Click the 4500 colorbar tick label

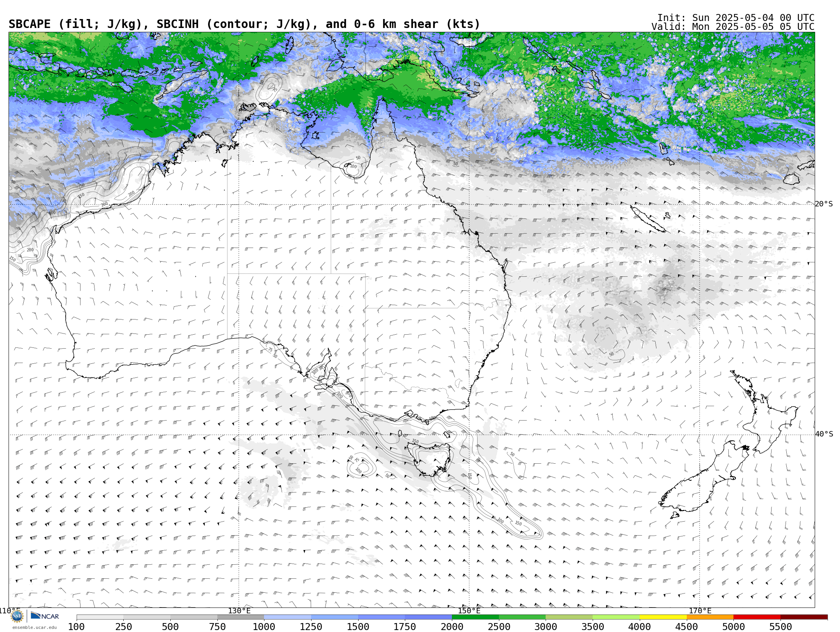[x=687, y=627]
